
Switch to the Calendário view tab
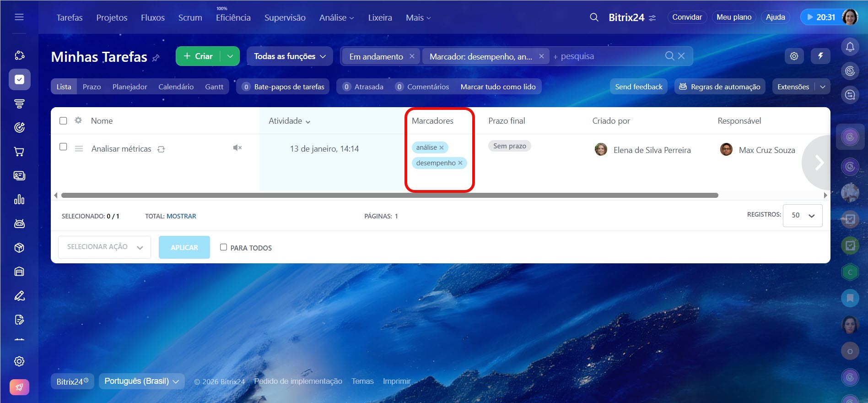point(176,87)
